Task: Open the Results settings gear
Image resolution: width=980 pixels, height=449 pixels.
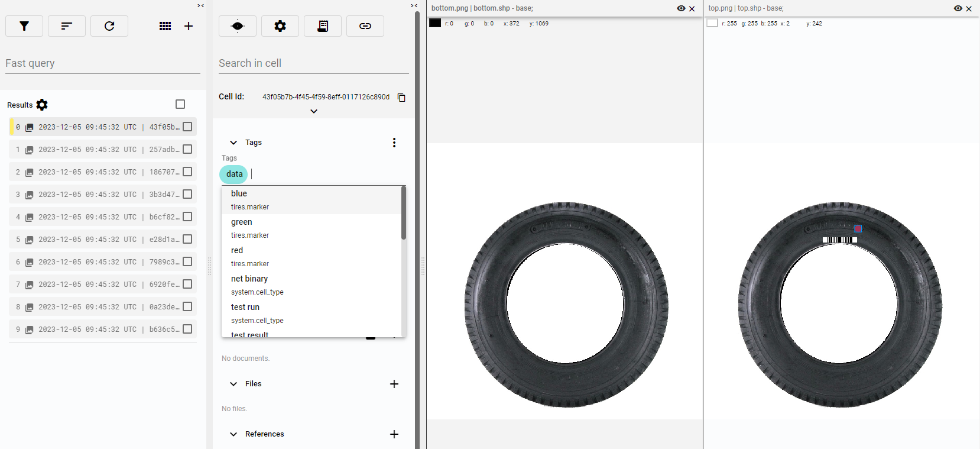Action: [x=42, y=105]
